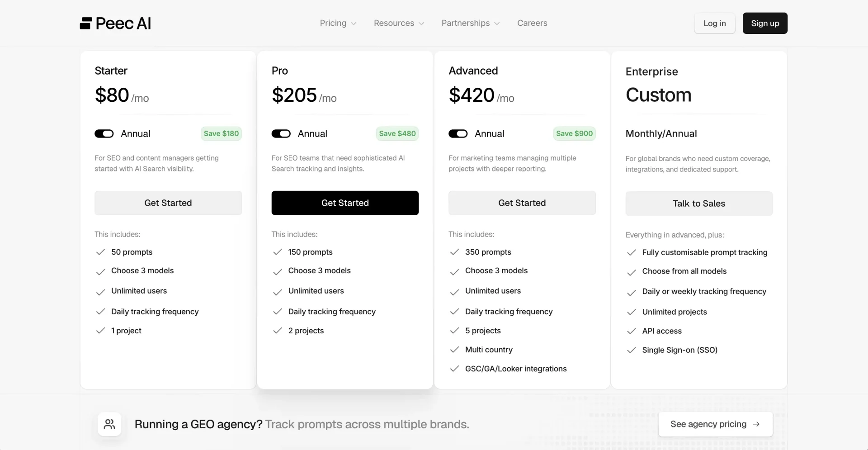Click the checkmark beside API access
This screenshot has height=450, width=868.
(x=632, y=331)
